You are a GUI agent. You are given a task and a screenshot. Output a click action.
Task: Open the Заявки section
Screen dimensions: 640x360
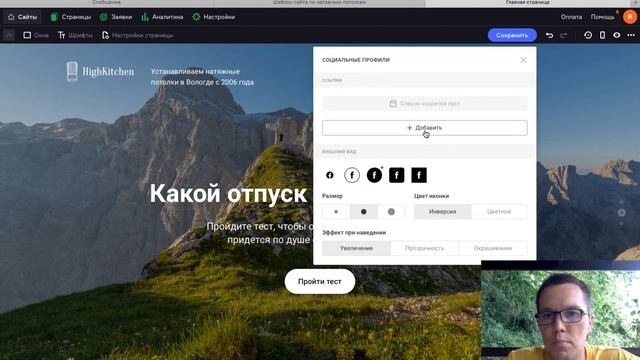point(116,17)
